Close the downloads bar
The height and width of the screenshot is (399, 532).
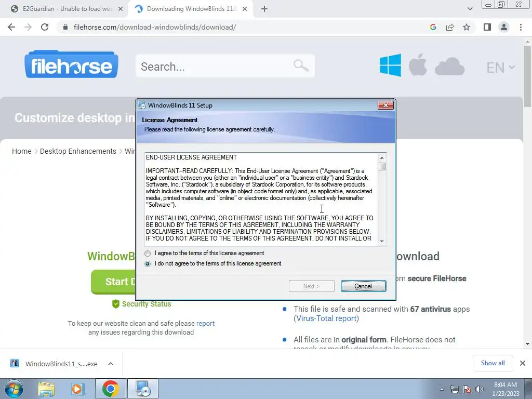coord(523,363)
